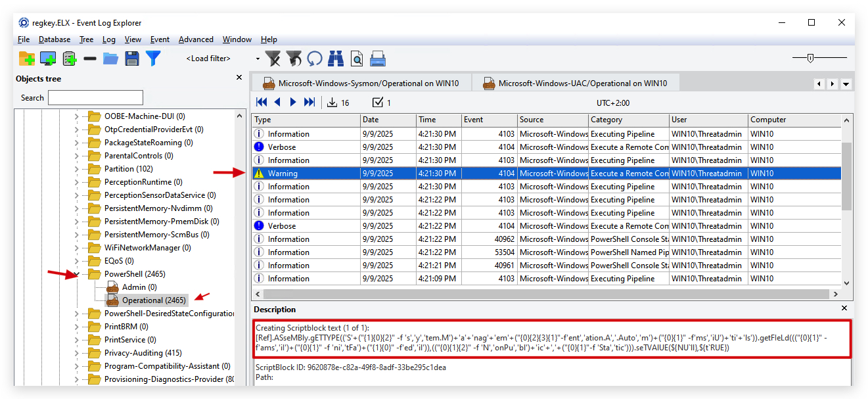This screenshot has width=868, height=399.
Task: Click the Event column header
Action: coord(490,120)
